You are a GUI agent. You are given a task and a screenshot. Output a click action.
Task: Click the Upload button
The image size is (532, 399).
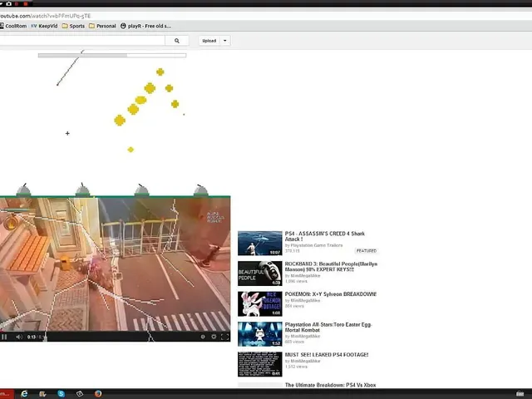209,41
